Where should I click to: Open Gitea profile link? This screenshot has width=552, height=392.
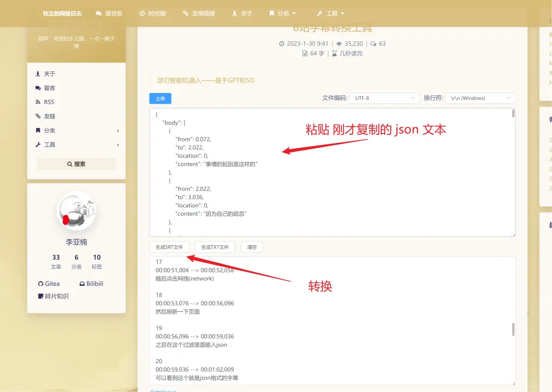(49, 284)
